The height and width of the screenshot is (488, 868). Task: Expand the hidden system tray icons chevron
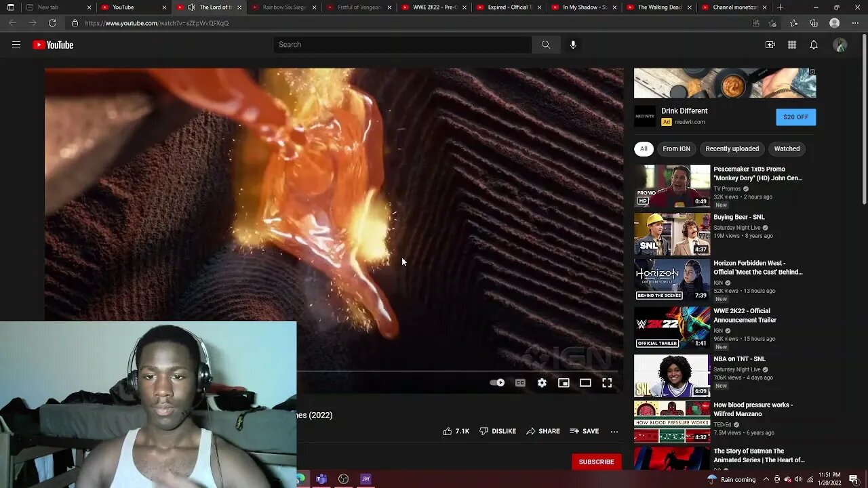[x=766, y=479]
